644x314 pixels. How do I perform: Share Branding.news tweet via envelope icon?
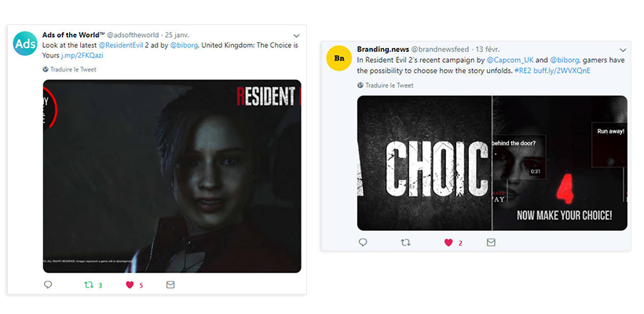coord(491,243)
